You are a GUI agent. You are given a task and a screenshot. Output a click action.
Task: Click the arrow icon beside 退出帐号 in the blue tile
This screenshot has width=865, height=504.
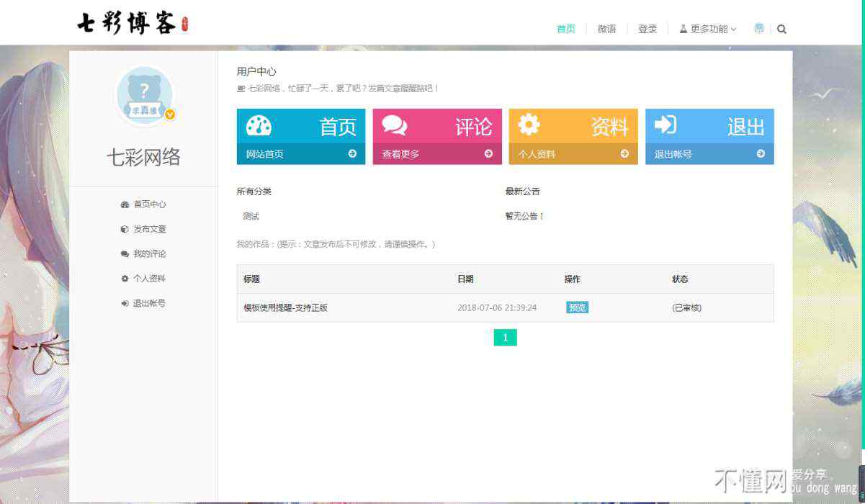tap(761, 153)
